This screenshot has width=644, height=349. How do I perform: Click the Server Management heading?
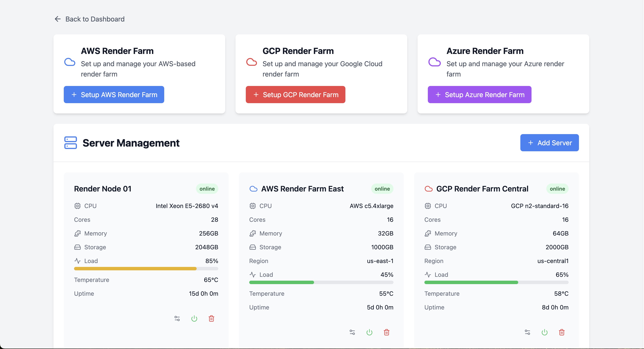pos(131,143)
